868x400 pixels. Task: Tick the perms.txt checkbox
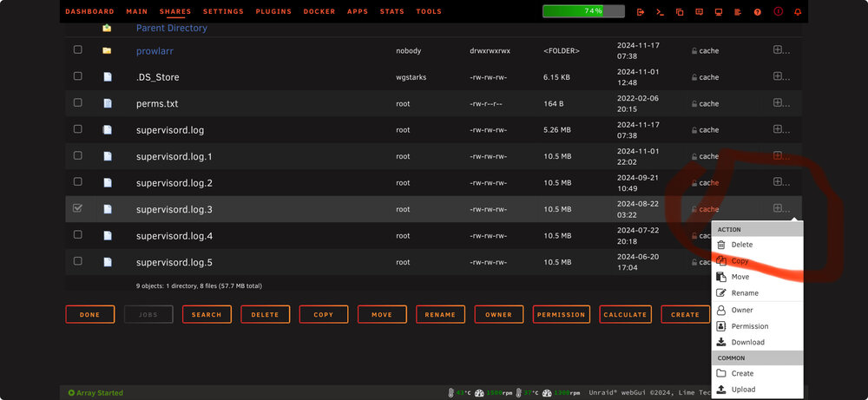[x=77, y=102]
